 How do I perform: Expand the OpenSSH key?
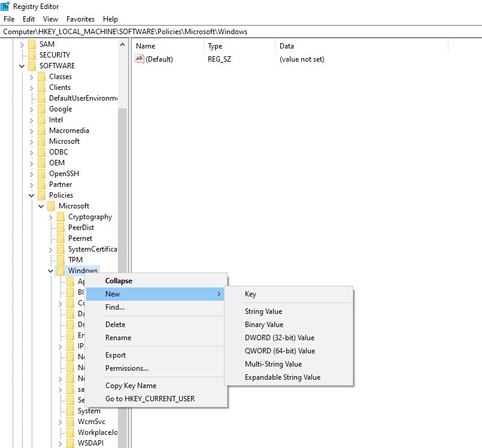(31, 174)
